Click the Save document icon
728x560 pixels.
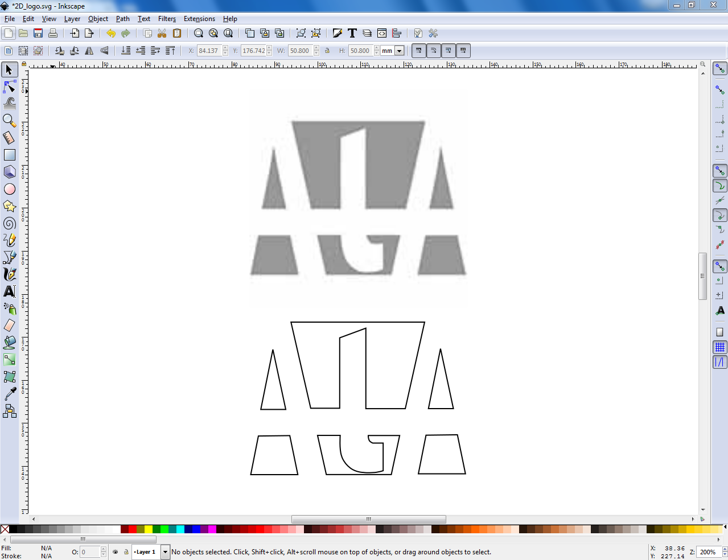coord(38,33)
